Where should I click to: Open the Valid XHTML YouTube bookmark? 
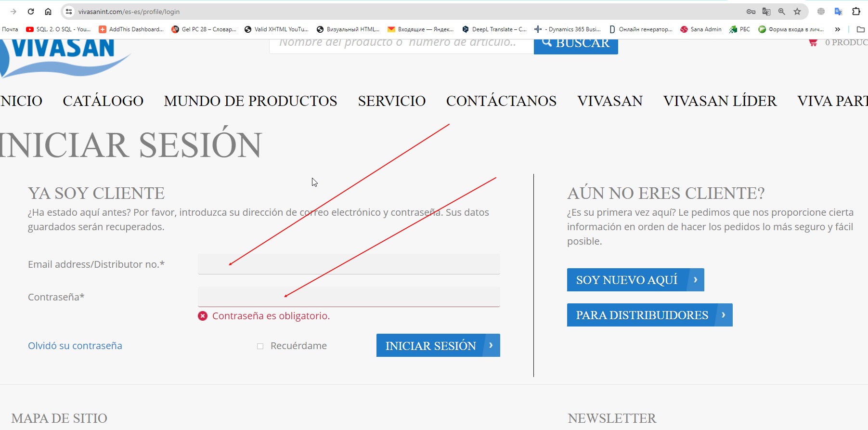tap(277, 29)
